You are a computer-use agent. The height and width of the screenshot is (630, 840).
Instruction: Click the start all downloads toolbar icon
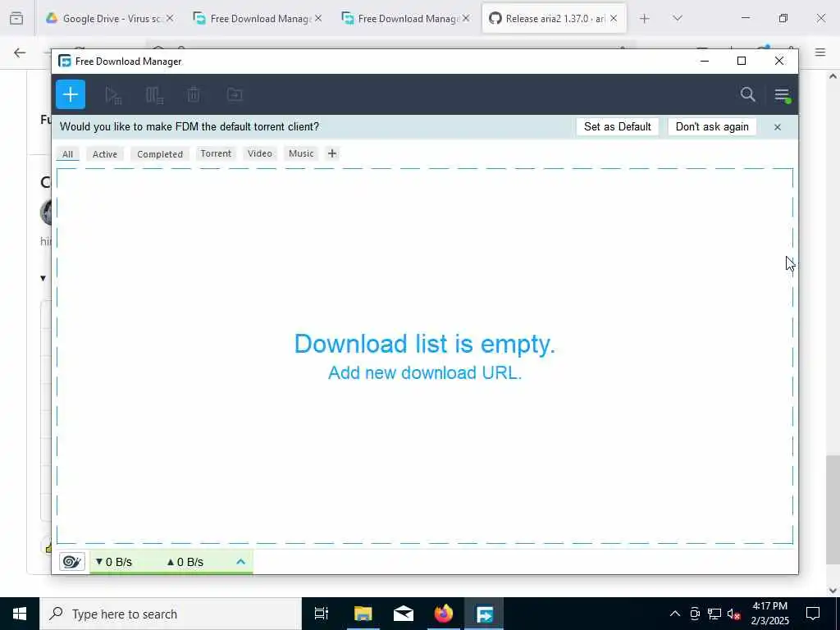tap(113, 95)
